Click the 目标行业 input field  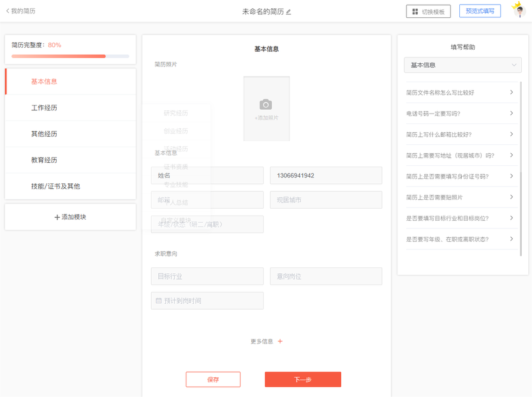click(x=207, y=276)
